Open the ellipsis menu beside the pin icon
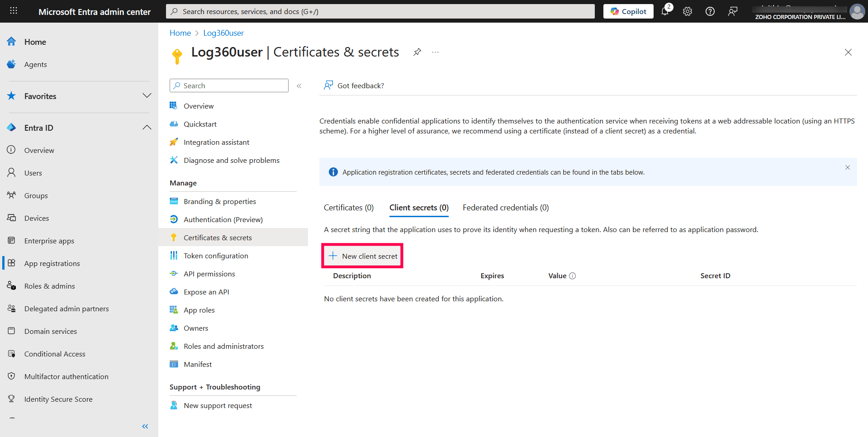Image resolution: width=868 pixels, height=437 pixels. coord(435,52)
